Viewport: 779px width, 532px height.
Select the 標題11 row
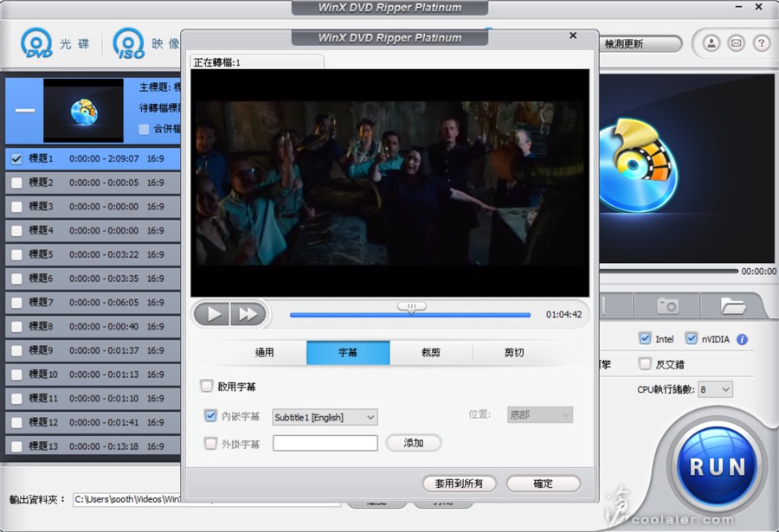point(93,399)
